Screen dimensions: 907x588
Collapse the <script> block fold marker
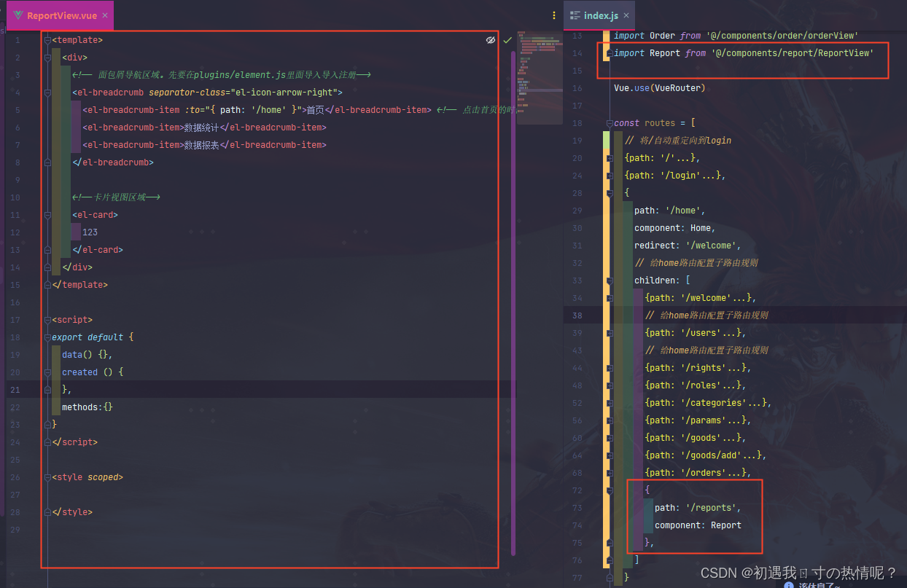click(47, 320)
